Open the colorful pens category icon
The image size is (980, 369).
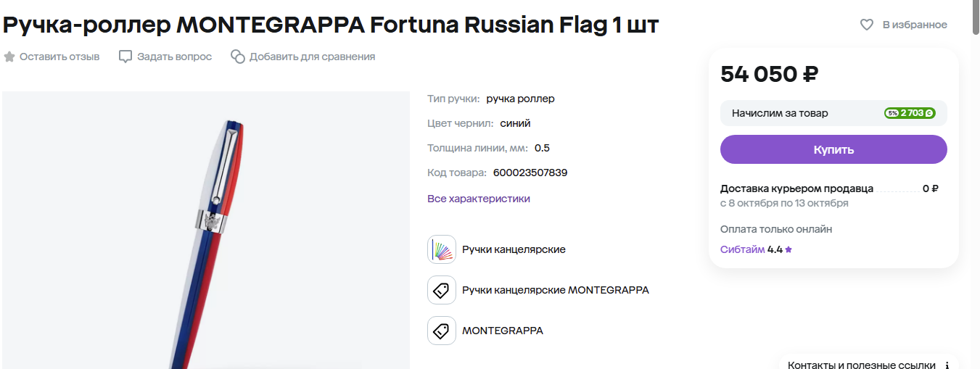(x=442, y=249)
